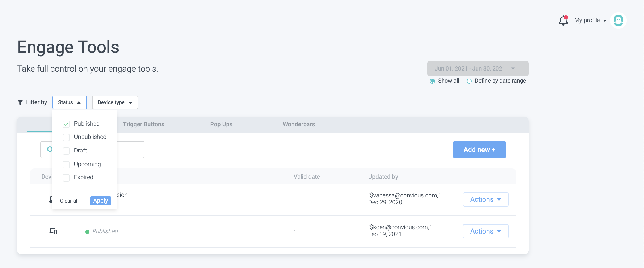The image size is (644, 268).
Task: Uncheck the Published status checkbox
Action: point(66,124)
